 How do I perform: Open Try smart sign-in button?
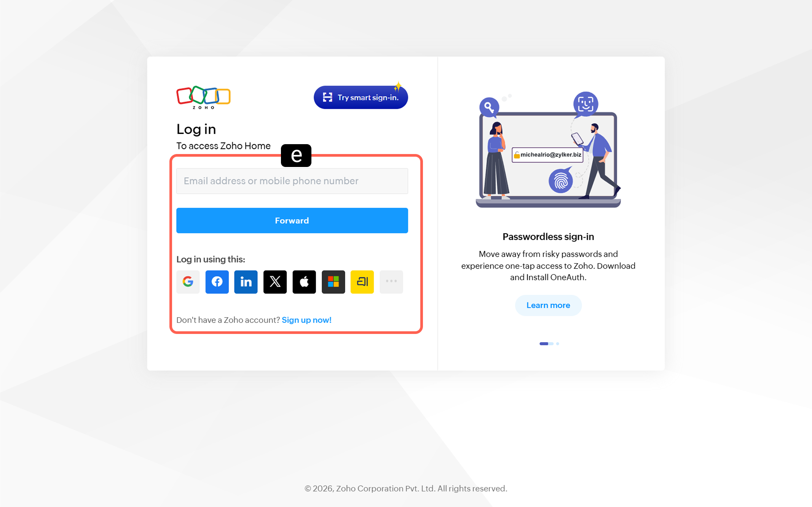pyautogui.click(x=361, y=97)
